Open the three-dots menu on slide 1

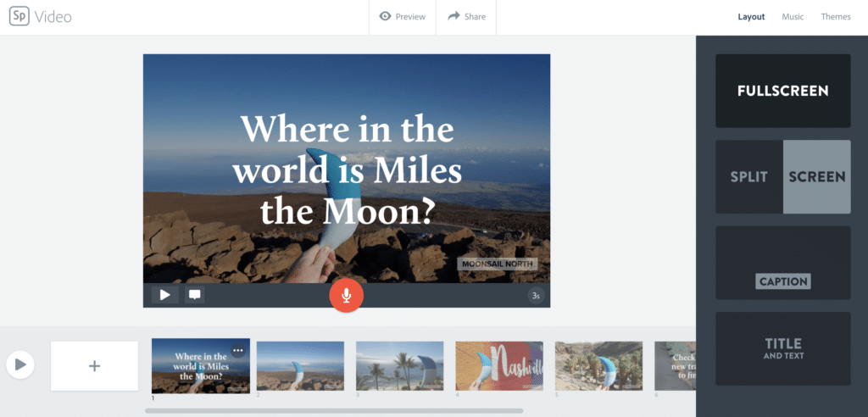point(238,350)
